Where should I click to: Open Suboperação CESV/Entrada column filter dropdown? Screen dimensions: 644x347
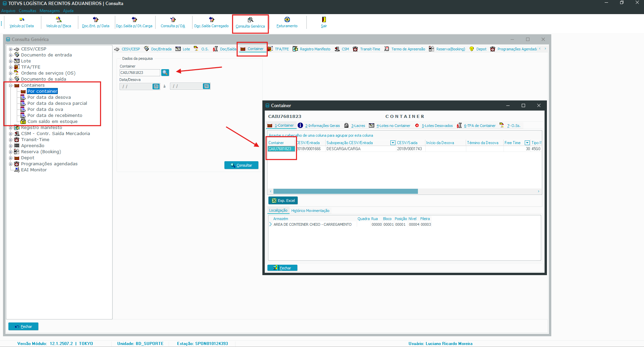click(393, 143)
